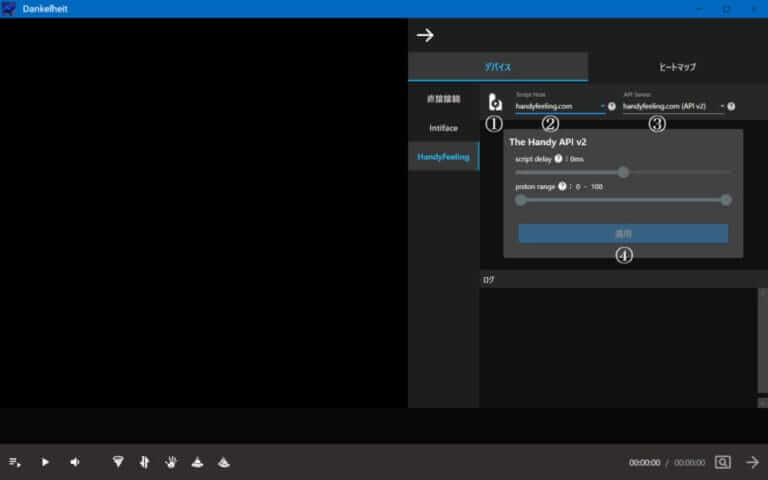Mute audio with the speaker icon
The height and width of the screenshot is (480, 768).
(x=75, y=462)
